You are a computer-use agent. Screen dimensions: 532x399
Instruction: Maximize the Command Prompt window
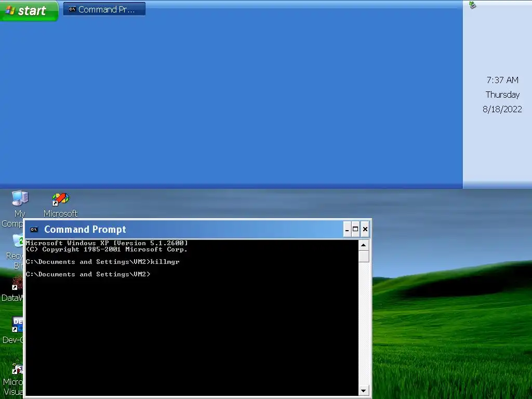pos(355,229)
